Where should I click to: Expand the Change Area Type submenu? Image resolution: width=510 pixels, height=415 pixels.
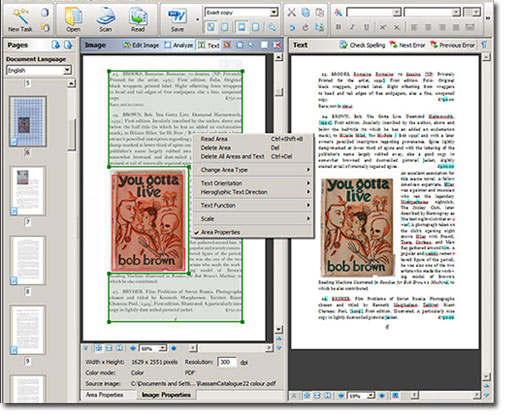(x=253, y=170)
